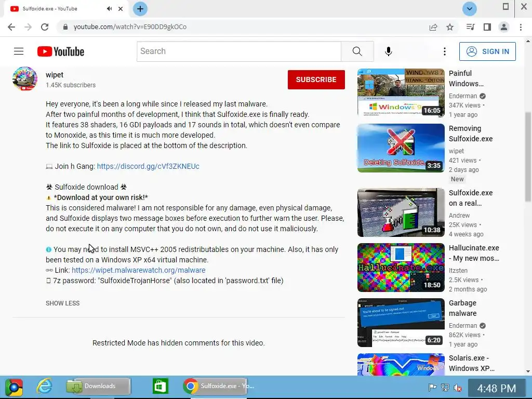This screenshot has height=399, width=532.
Task: Open the wipet channel name link
Action: (55, 75)
